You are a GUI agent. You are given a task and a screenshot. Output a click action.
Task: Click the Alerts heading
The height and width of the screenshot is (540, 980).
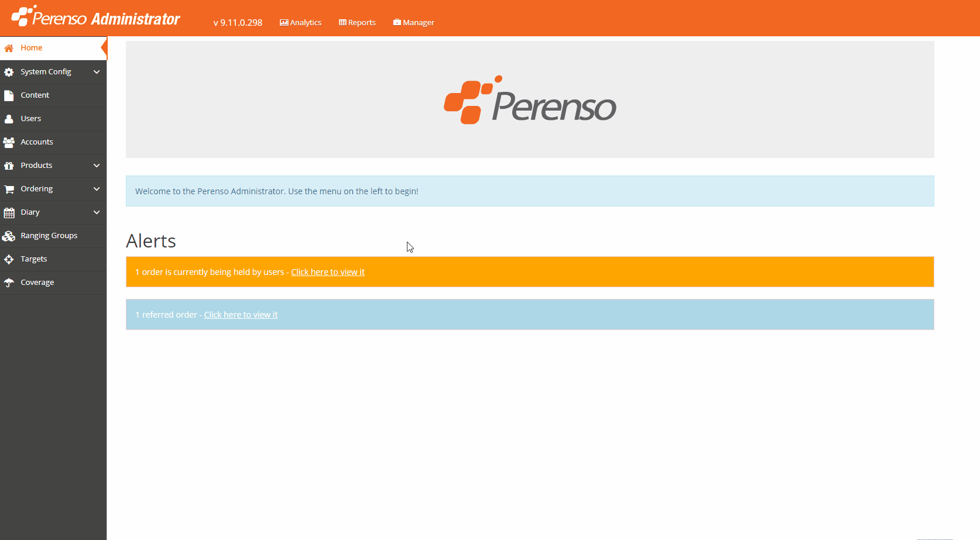151,241
